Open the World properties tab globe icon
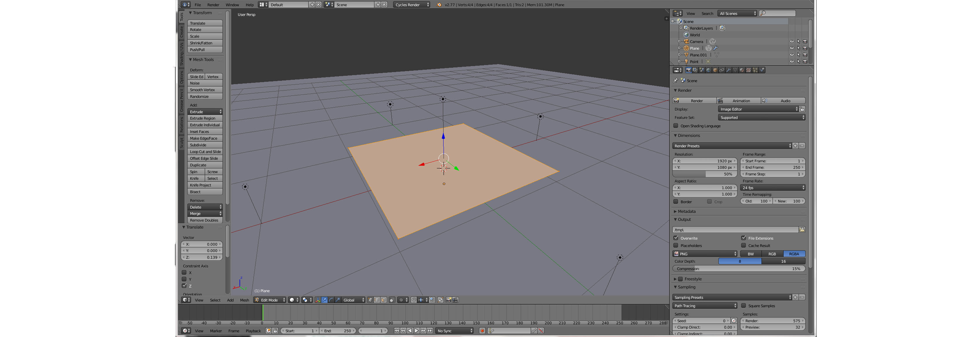Viewport: 980px width, 337px height. (708, 70)
